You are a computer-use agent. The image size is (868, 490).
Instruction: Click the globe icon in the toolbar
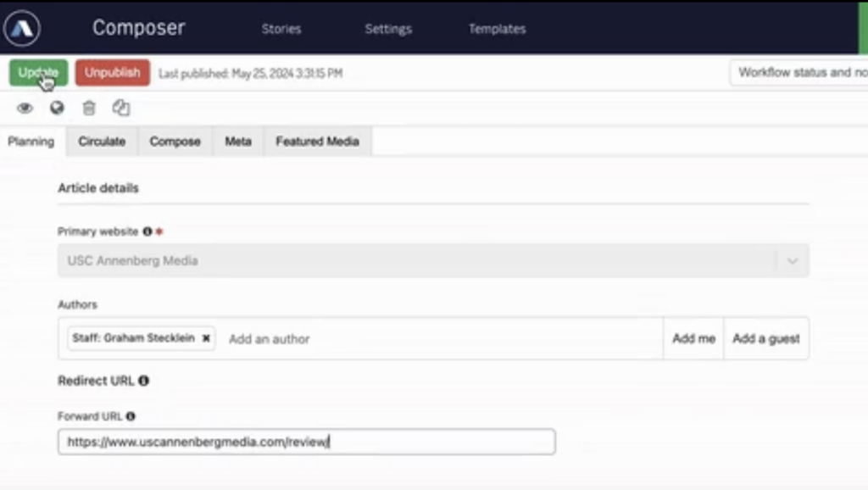pos(57,108)
